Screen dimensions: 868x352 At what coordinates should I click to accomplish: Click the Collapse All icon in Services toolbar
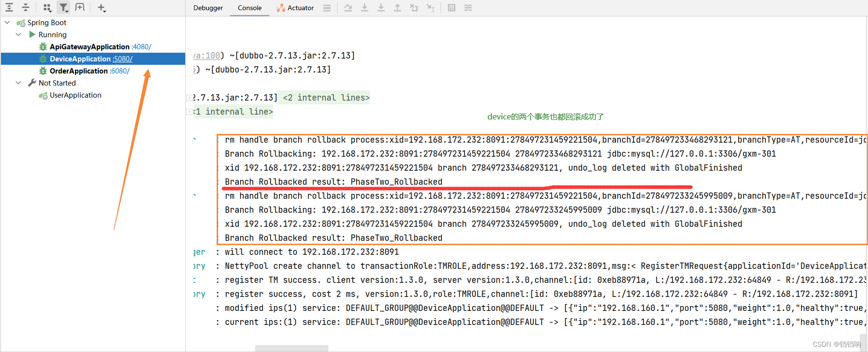pyautogui.click(x=26, y=7)
